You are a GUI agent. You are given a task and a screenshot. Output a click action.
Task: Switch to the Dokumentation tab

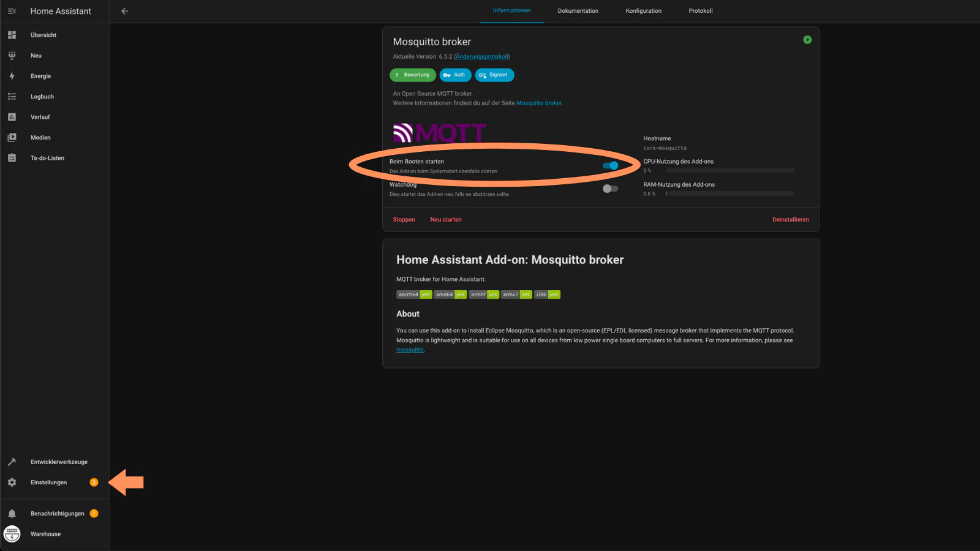578,11
